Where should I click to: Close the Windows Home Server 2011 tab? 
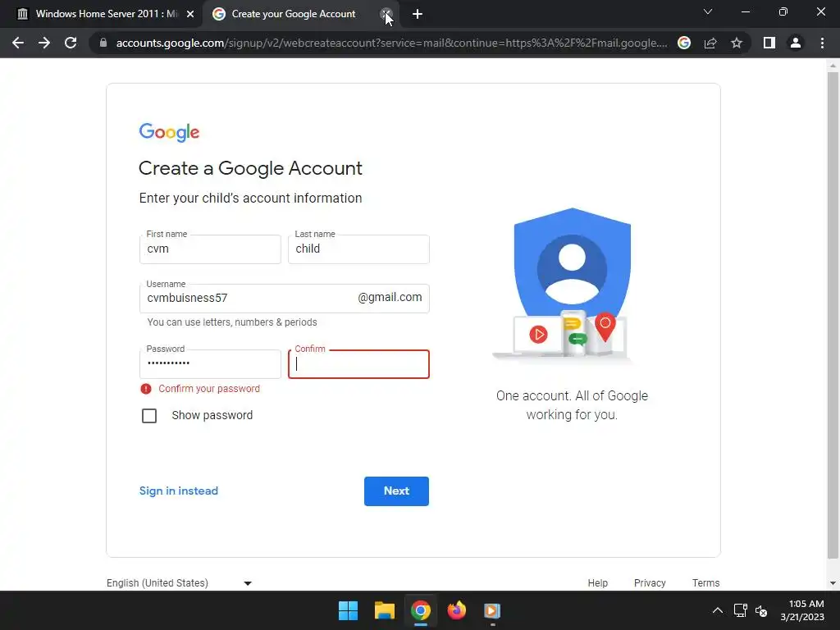pos(190,14)
